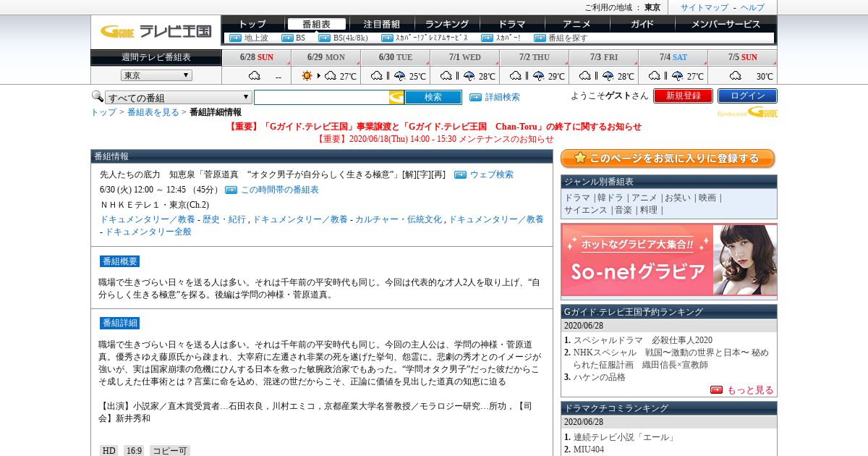The image size is (868, 456).
Task: Click the arrow icon beside BS(4k/8k)
Action: click(324, 38)
